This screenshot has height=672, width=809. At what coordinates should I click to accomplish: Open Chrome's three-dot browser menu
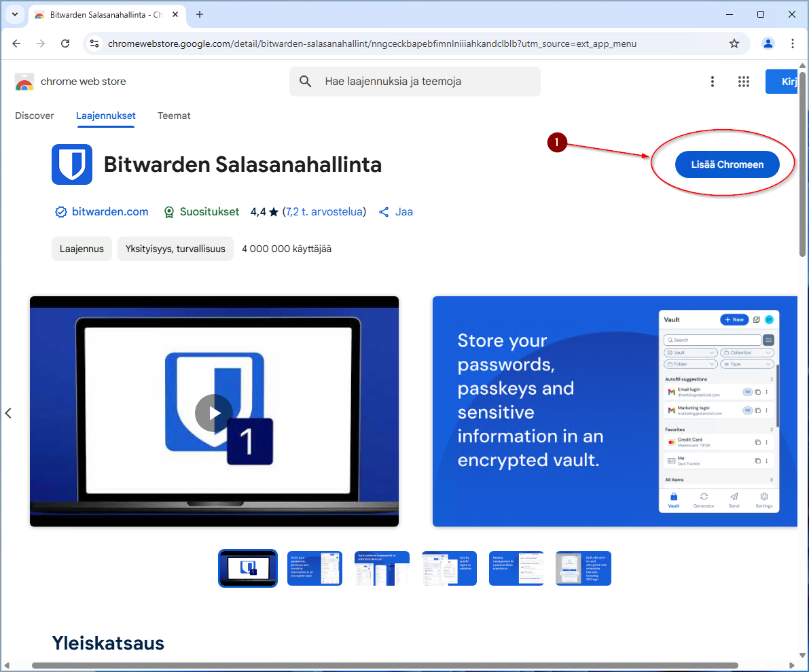point(793,43)
